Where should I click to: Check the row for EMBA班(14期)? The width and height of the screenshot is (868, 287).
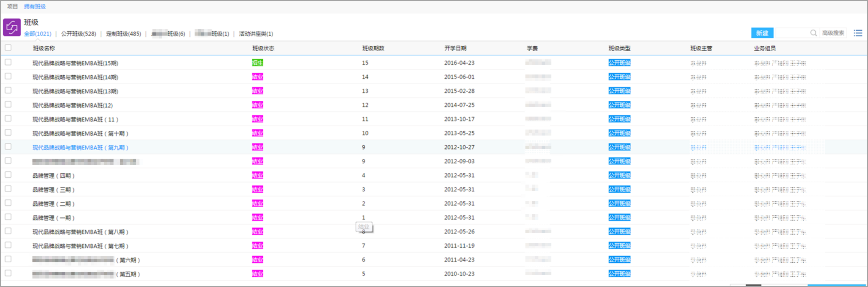pyautogui.click(x=8, y=77)
